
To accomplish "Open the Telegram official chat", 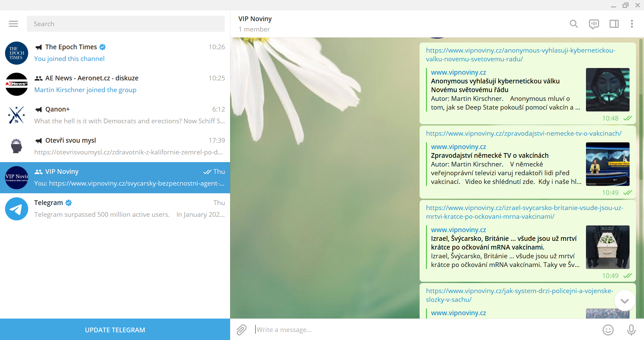I will pyautogui.click(x=115, y=209).
